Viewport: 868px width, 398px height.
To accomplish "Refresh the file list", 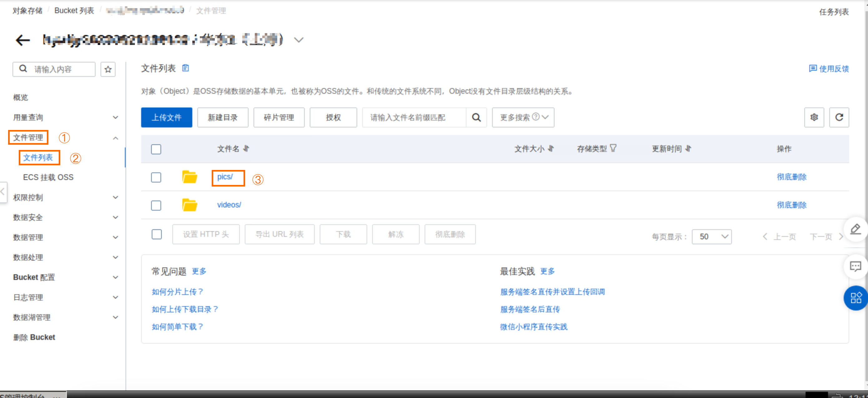I will [839, 117].
